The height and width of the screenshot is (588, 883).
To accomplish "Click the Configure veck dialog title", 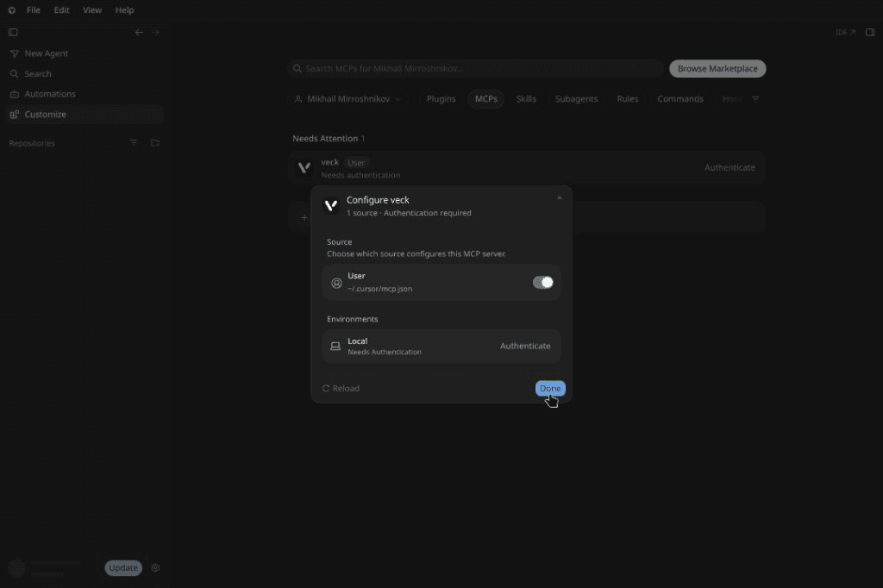I will 378,200.
